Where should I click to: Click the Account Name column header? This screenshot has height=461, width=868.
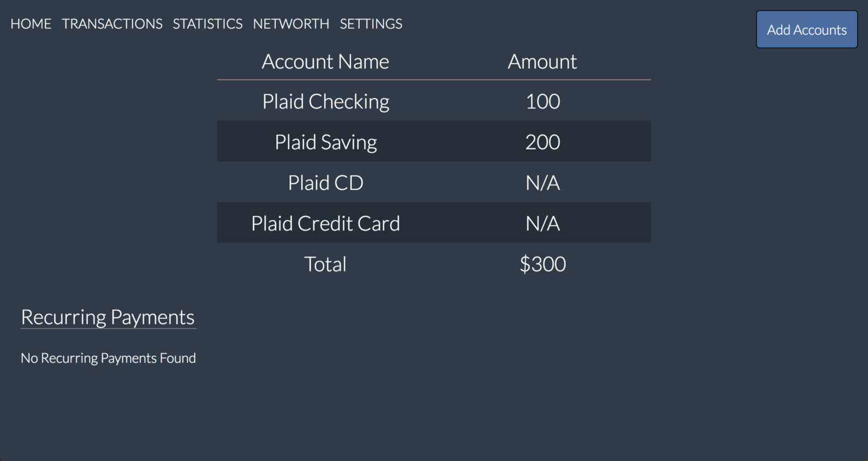[325, 62]
